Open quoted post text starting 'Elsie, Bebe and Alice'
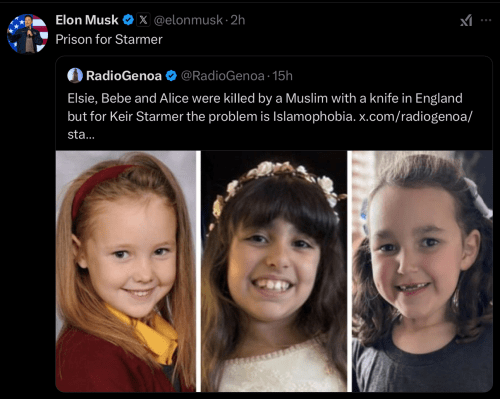The width and height of the screenshot is (500, 399). coord(270,116)
